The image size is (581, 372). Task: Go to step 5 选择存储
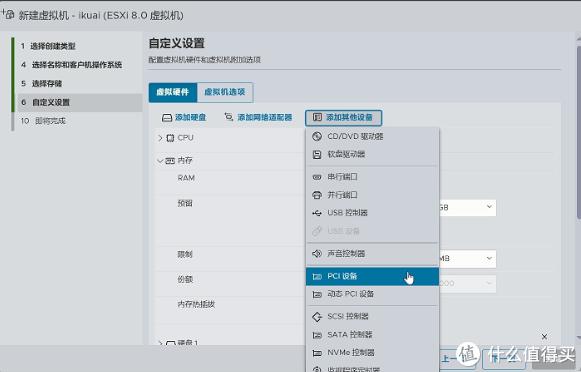coord(47,84)
